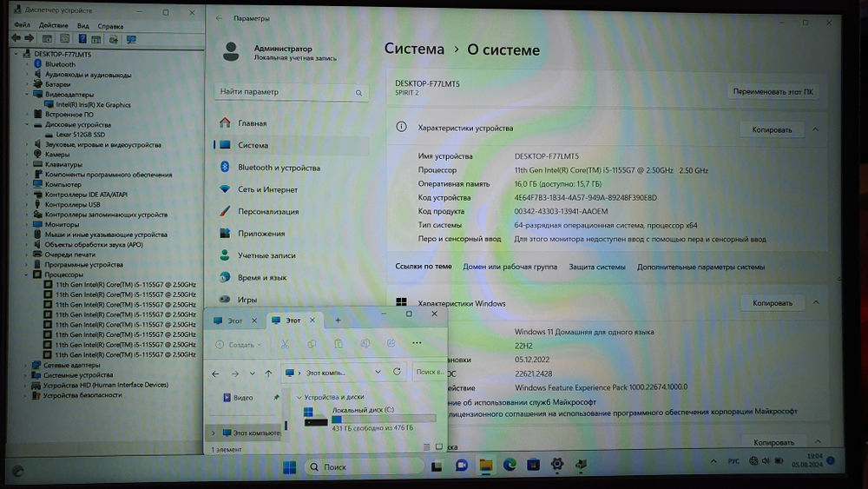Select Intel(R) Iris(R) Xe Graphics device
The height and width of the screenshot is (489, 868).
coord(93,105)
